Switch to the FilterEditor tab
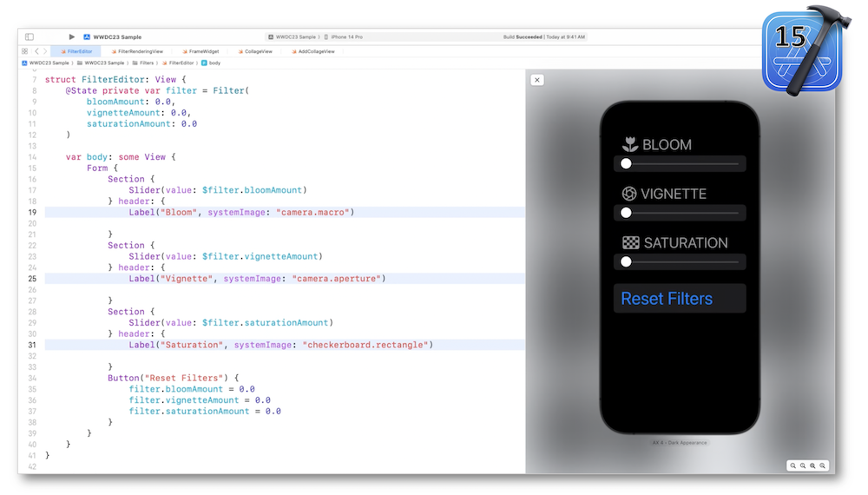 pyautogui.click(x=76, y=51)
